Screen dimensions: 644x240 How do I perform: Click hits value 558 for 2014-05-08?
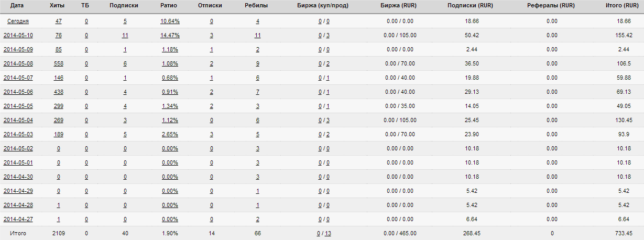[58, 64]
